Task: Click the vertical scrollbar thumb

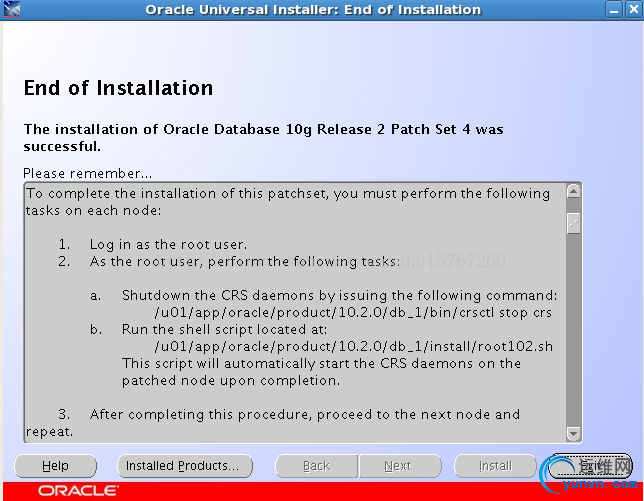Action: (573, 223)
